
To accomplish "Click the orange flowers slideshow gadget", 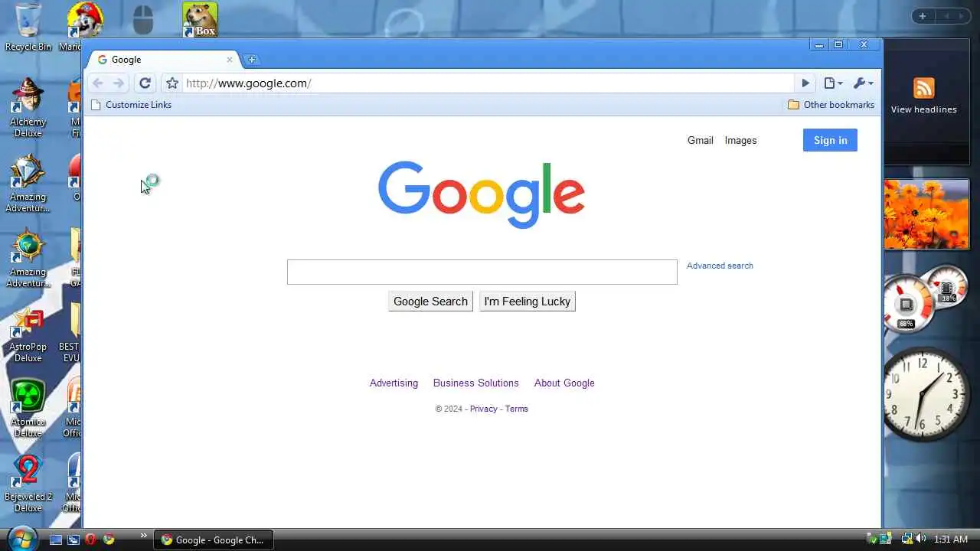I will (x=926, y=215).
